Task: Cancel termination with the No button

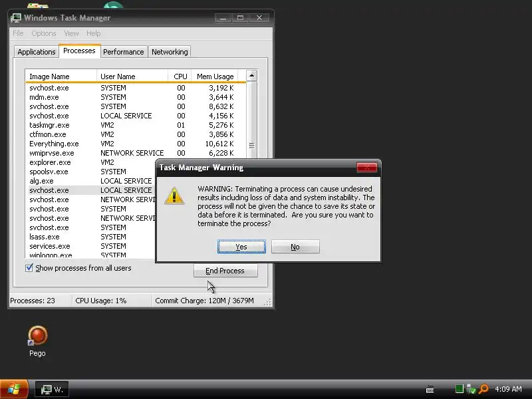Action: [x=295, y=247]
